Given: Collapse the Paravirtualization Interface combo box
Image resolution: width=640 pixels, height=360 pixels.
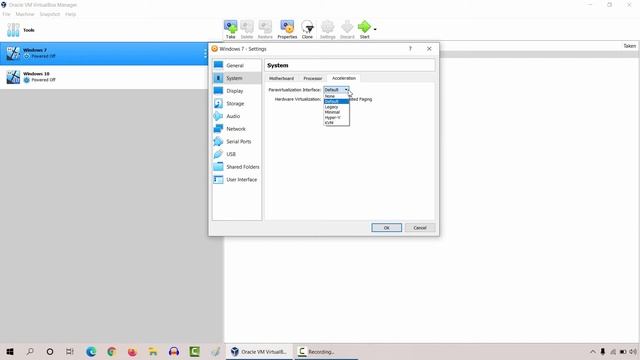Looking at the screenshot, I should (x=336, y=89).
